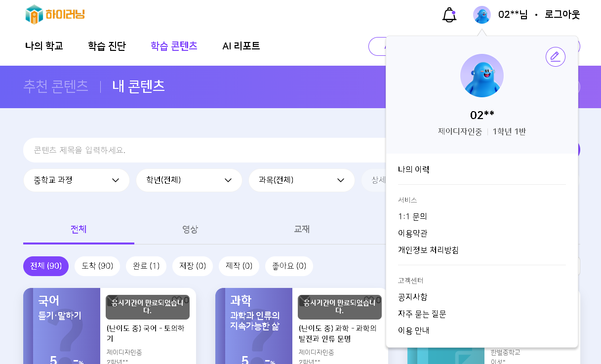Switch to the 추천 콘텐츠 tab

[x=56, y=86]
